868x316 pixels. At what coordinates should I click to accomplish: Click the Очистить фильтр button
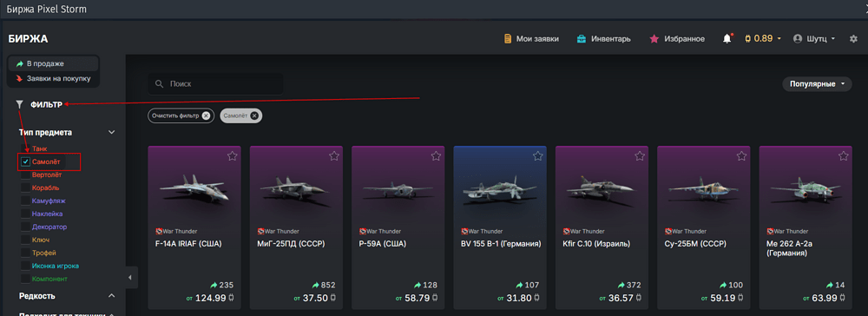point(181,115)
